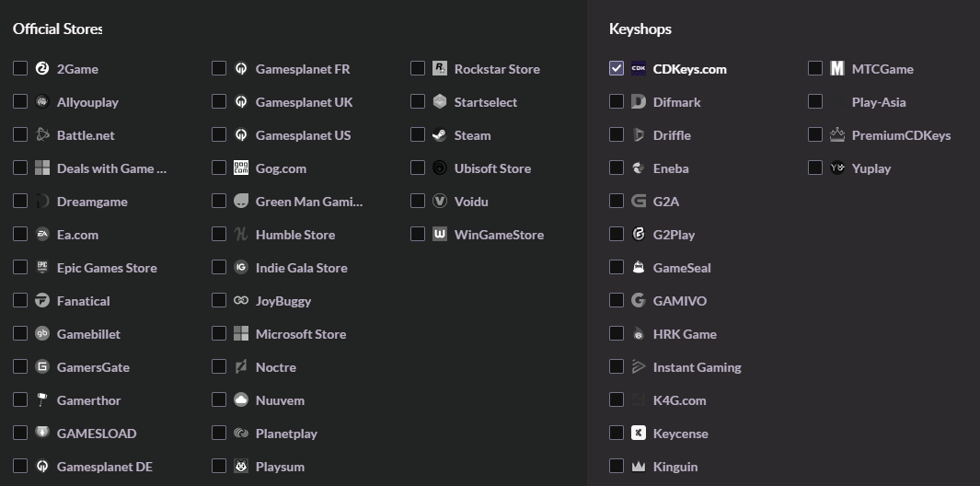Click the Gamesplanet DE label
Image resolution: width=980 pixels, height=486 pixels.
coord(104,467)
